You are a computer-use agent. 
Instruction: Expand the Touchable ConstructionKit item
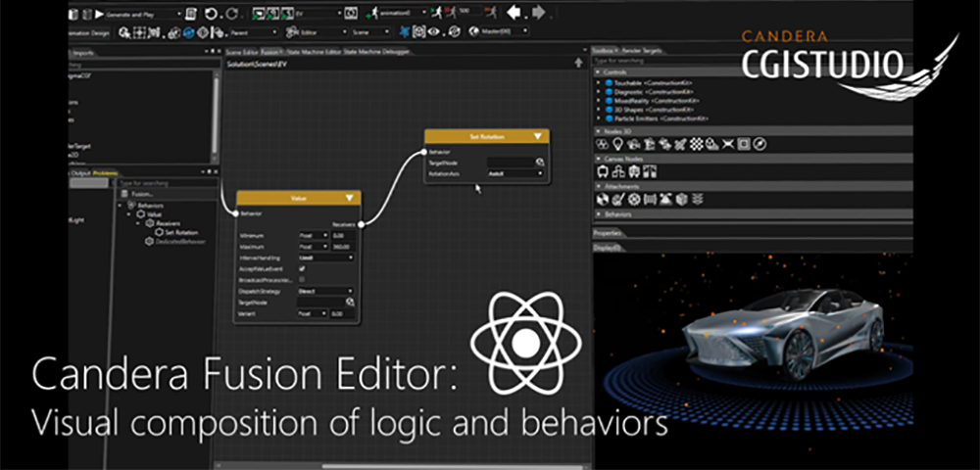599,84
